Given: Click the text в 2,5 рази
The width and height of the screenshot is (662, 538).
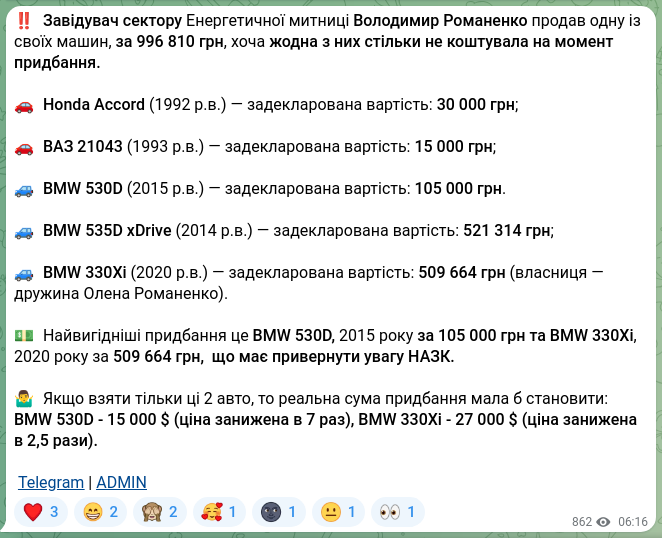Looking at the screenshot, I should 52,441.
